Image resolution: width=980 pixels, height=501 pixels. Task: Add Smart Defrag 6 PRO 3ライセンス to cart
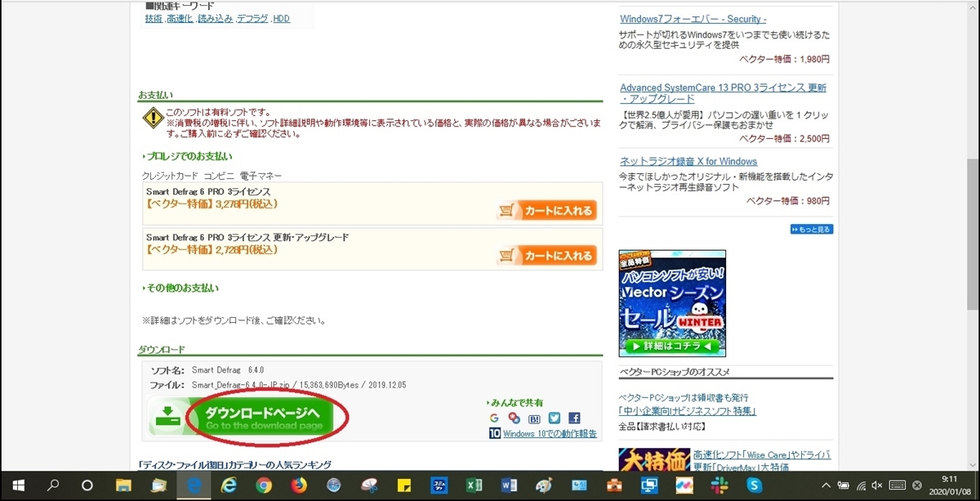click(546, 211)
